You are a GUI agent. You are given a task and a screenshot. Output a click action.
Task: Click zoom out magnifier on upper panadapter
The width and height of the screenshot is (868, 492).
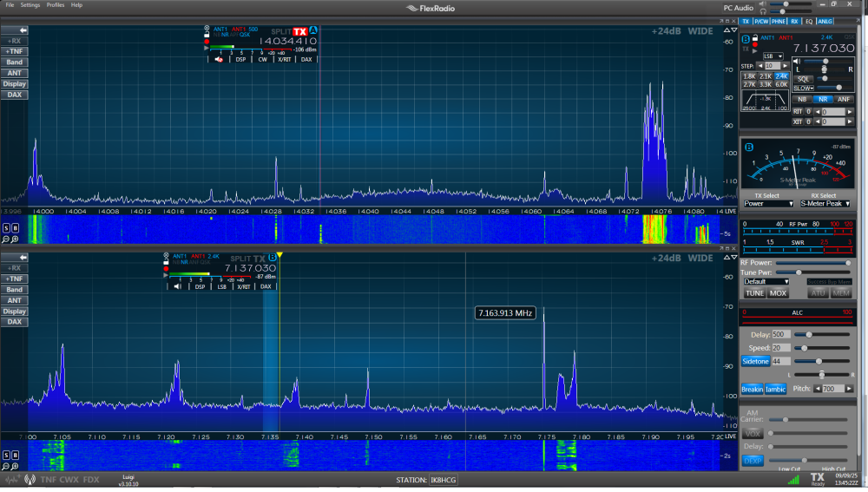coord(5,239)
